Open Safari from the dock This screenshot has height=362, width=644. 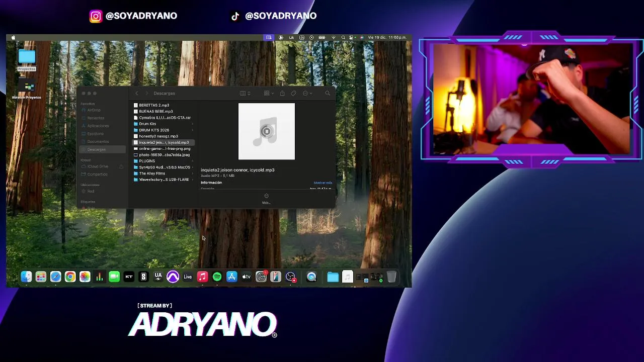tap(55, 277)
